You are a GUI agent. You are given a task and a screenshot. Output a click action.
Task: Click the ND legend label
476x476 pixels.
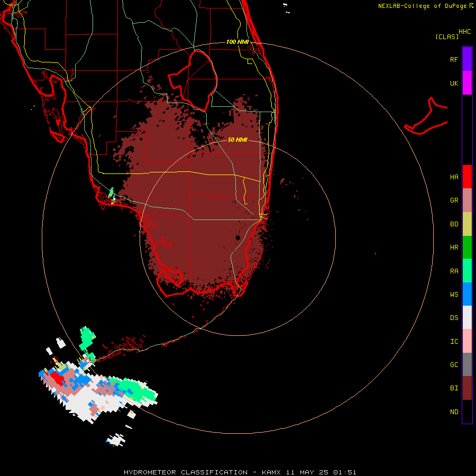tap(454, 412)
